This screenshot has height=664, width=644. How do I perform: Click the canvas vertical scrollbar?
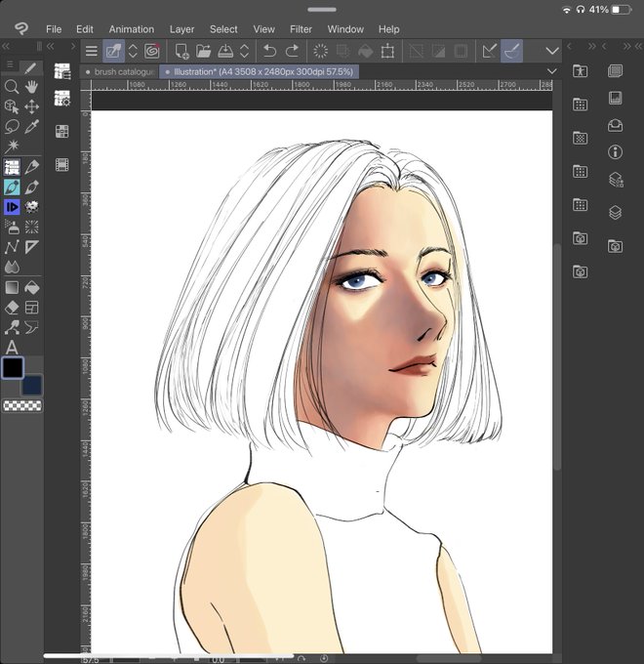[x=557, y=355]
